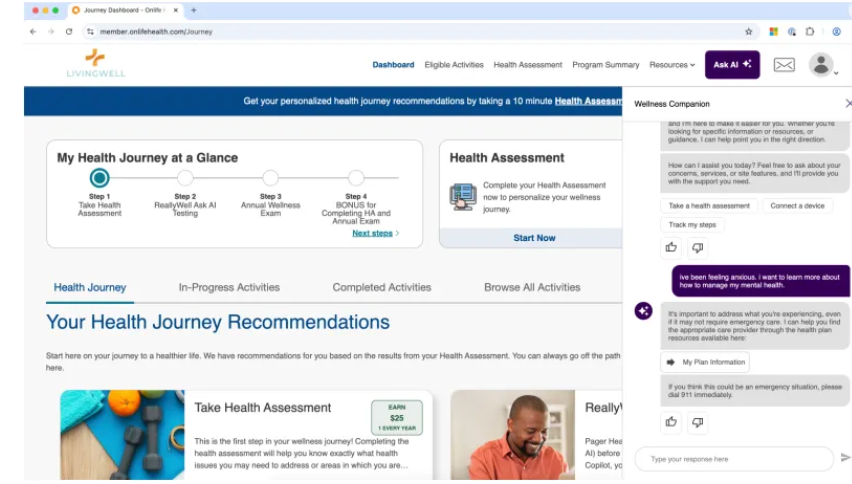
Task: Expand Next steps in Health Journey
Action: point(375,233)
